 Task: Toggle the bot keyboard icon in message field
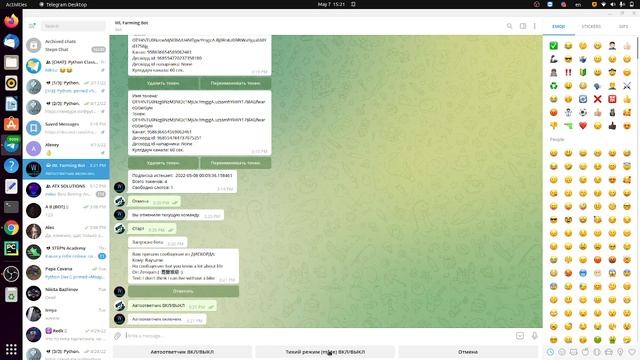(x=520, y=336)
